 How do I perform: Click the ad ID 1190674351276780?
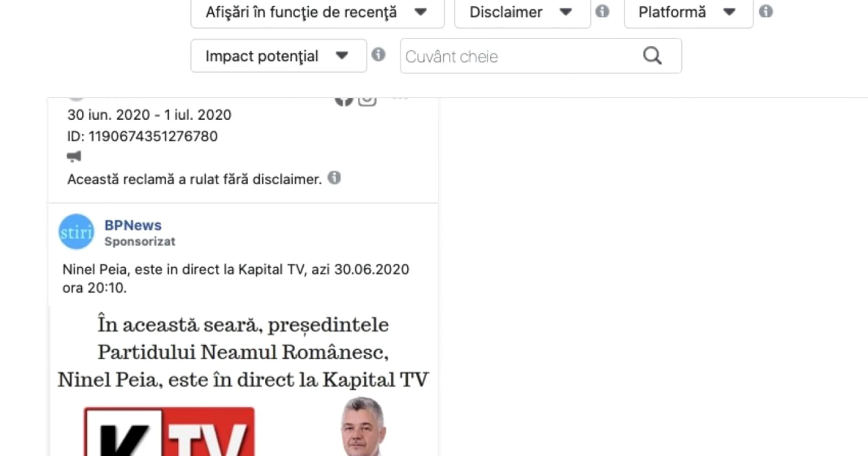[143, 136]
